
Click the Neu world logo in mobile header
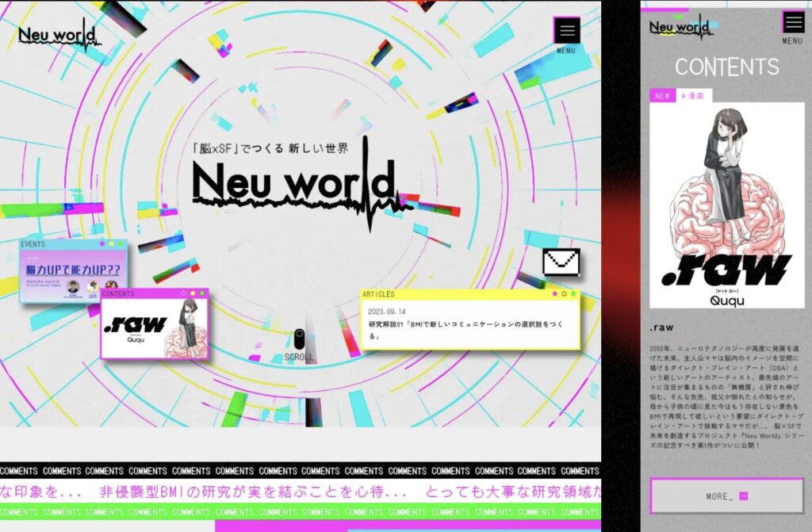pyautogui.click(x=681, y=28)
